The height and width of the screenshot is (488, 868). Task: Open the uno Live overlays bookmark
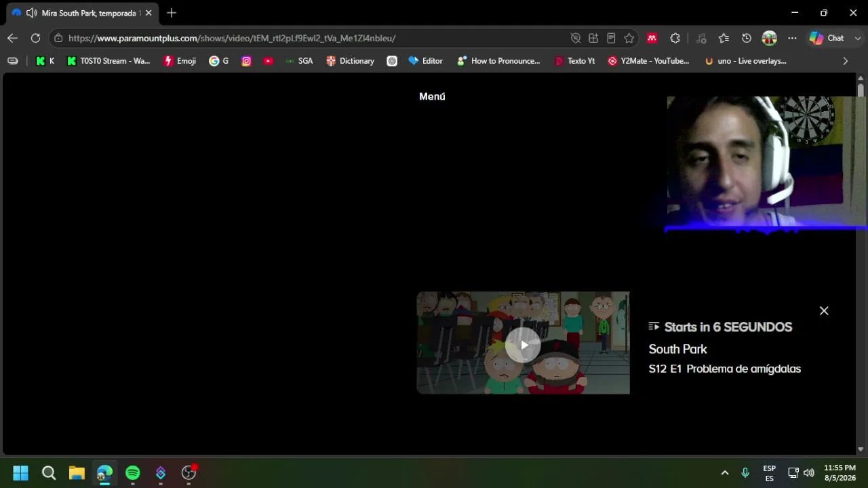745,61
